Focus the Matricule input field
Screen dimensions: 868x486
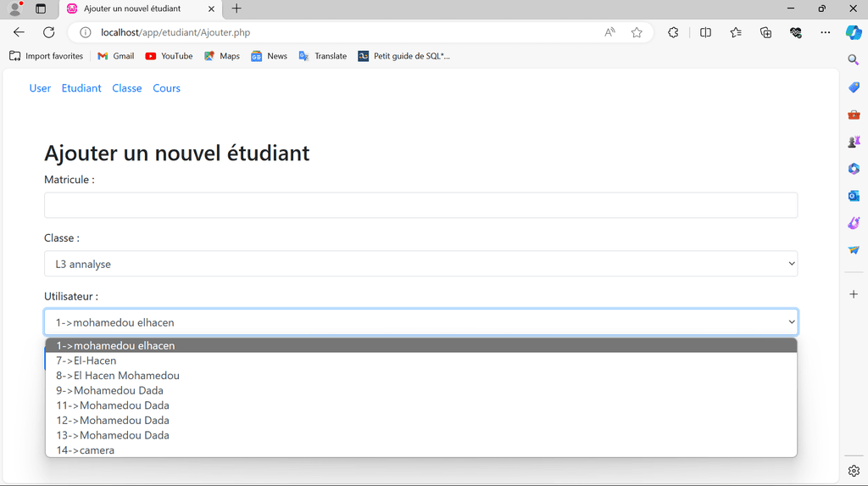[420, 205]
